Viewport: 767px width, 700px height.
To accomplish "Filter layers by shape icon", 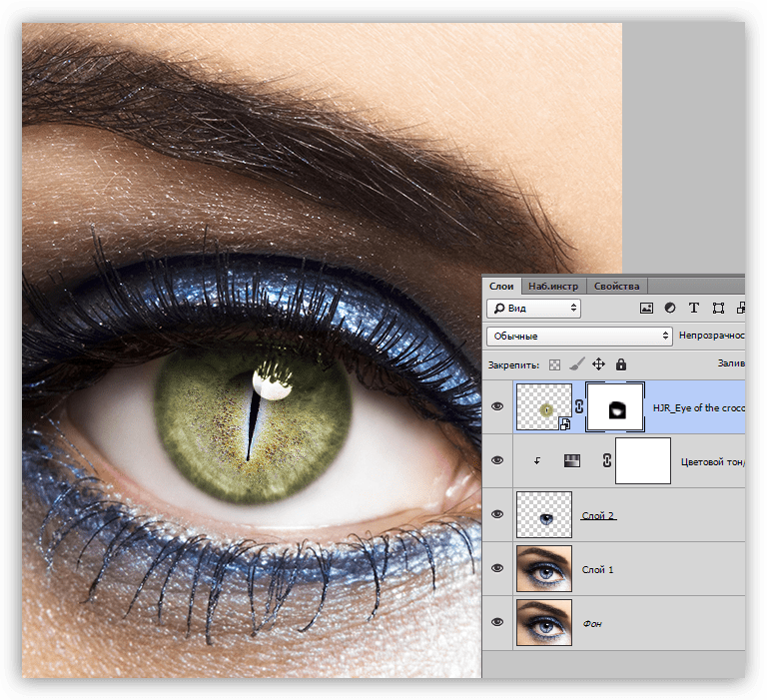I will (718, 308).
